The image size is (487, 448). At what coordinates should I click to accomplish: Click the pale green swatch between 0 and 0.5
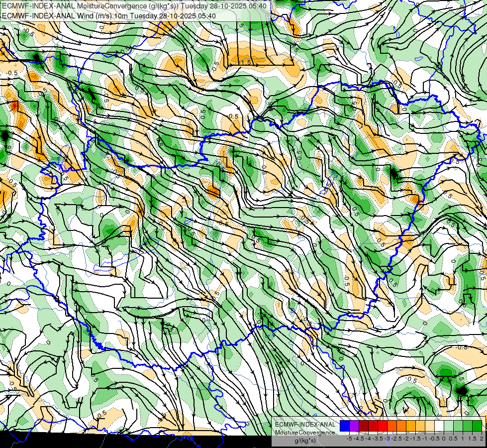click(x=449, y=426)
